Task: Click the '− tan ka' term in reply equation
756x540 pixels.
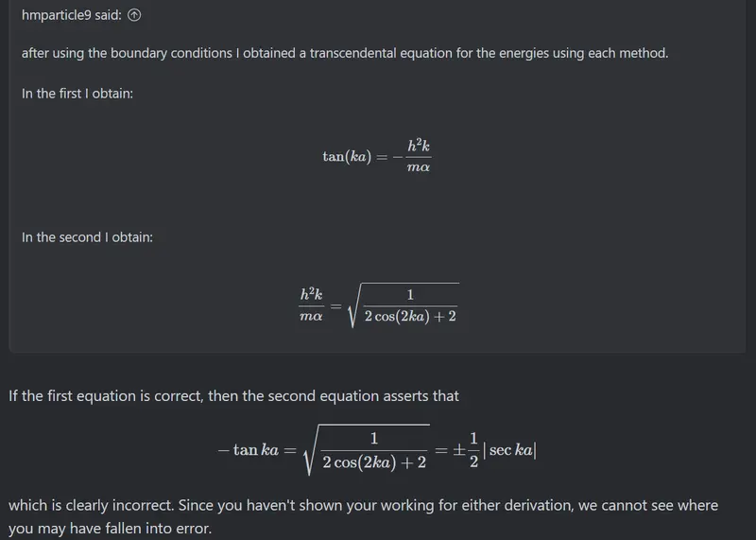Action: (x=249, y=450)
